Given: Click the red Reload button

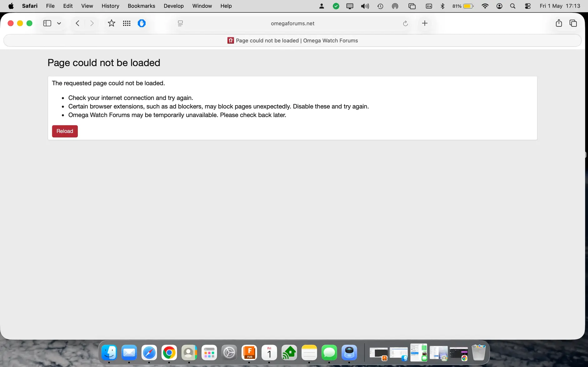Looking at the screenshot, I should point(65,131).
